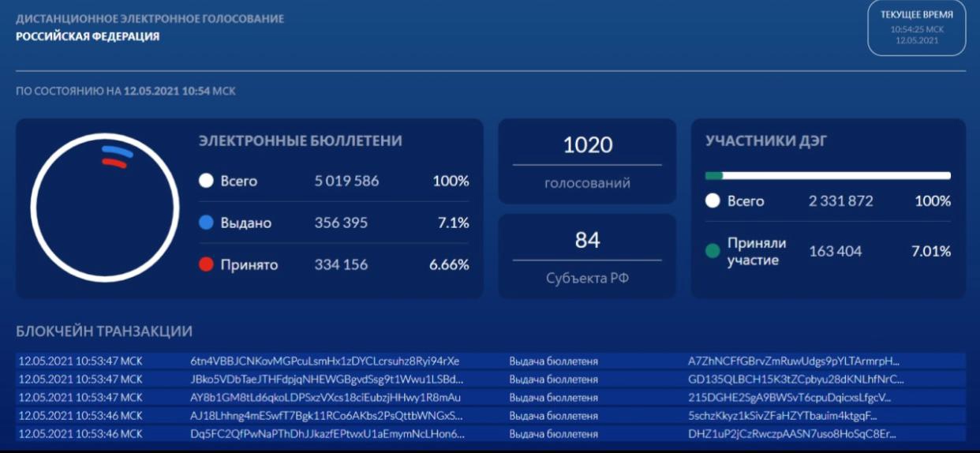The width and height of the screenshot is (980, 453).
Task: Click the white dot beside Всего participants
Action: [x=713, y=201]
